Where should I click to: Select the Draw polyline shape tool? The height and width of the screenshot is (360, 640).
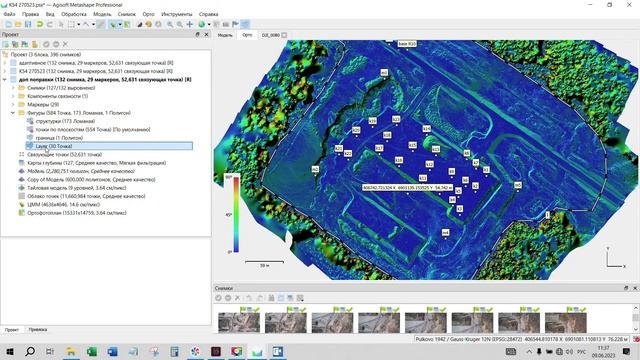tap(86, 24)
